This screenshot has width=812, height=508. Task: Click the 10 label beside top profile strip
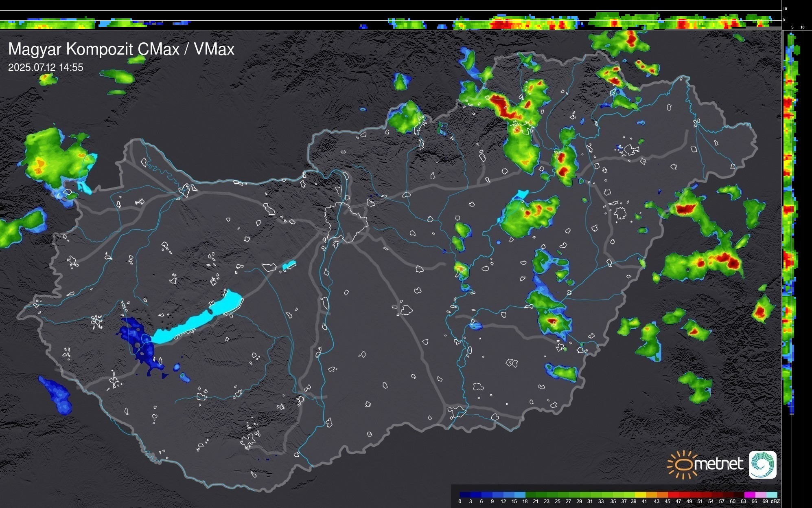point(785,9)
